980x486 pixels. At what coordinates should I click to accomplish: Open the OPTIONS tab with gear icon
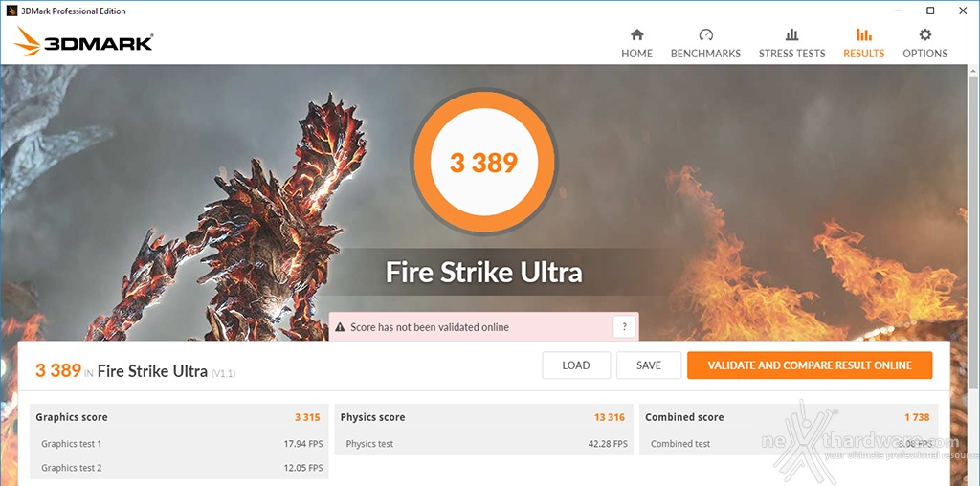pyautogui.click(x=925, y=44)
